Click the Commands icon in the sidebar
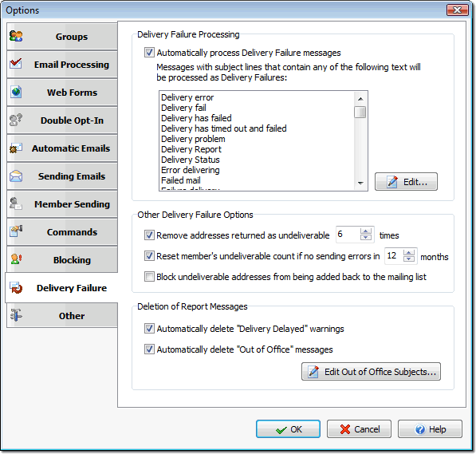Image resolution: width=476 pixels, height=454 pixels. click(x=16, y=231)
